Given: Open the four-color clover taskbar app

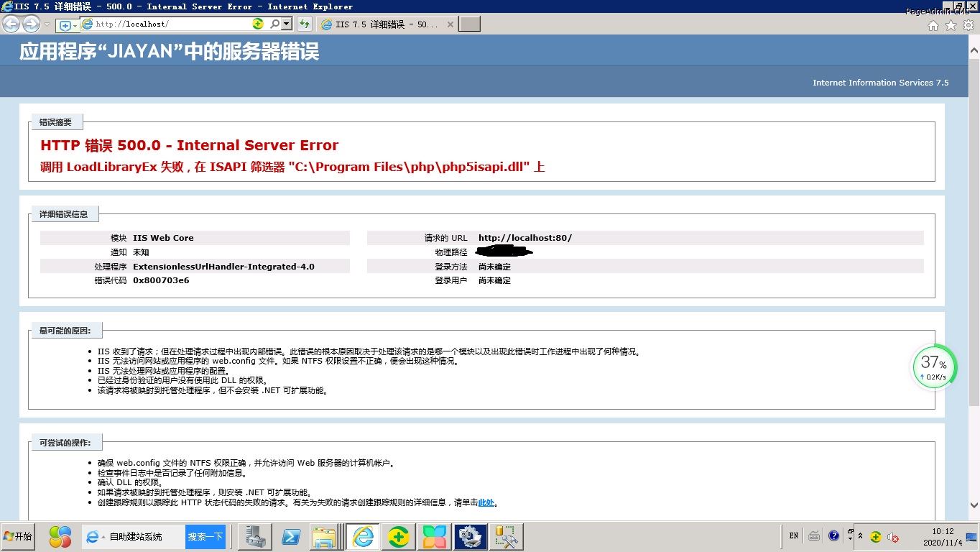Looking at the screenshot, I should point(435,537).
